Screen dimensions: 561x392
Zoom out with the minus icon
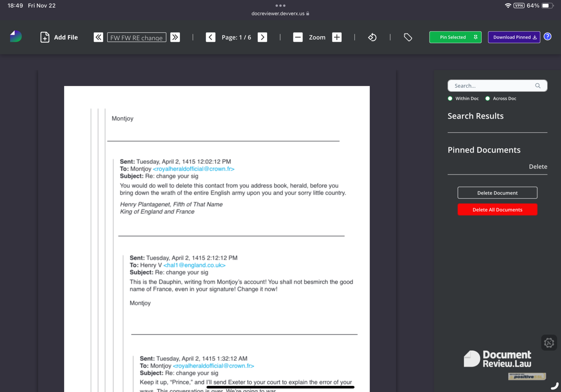click(298, 37)
